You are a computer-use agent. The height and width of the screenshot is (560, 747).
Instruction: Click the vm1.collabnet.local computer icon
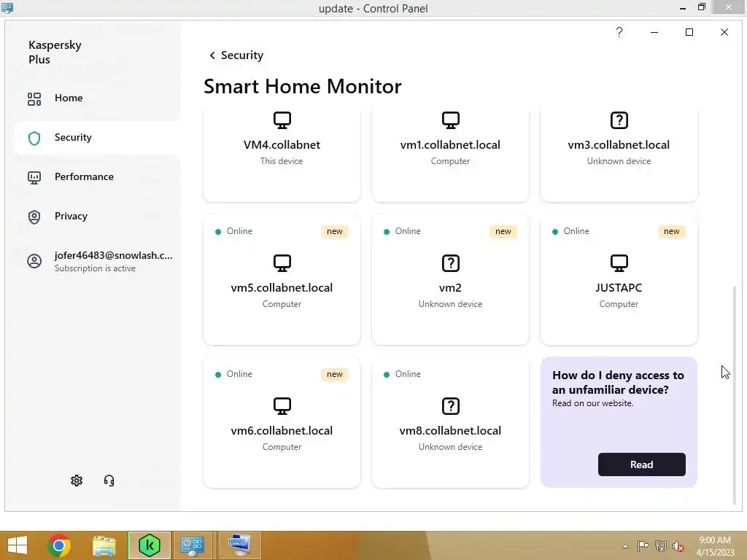(x=450, y=120)
